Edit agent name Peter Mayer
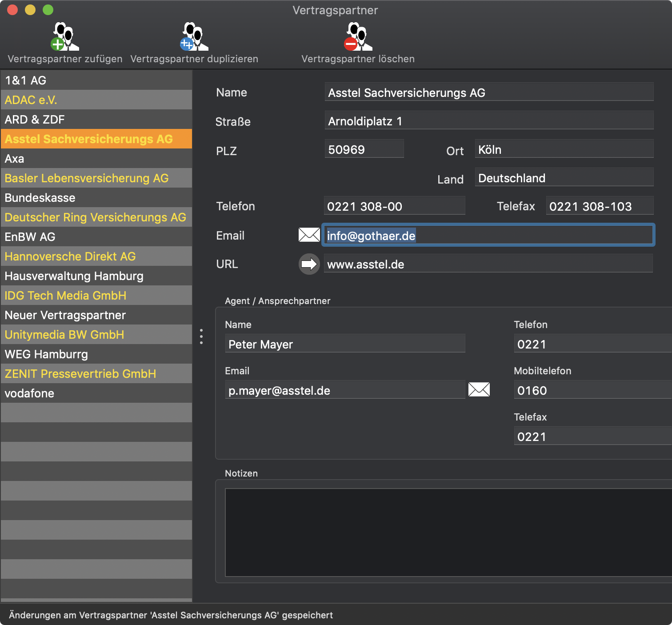Screen dimensions: 672x625 coord(345,344)
